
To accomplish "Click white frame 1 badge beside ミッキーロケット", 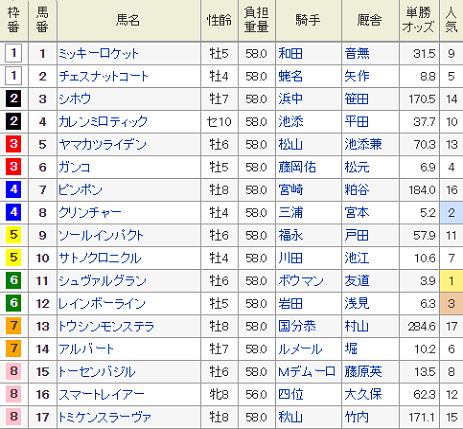I will (13, 53).
